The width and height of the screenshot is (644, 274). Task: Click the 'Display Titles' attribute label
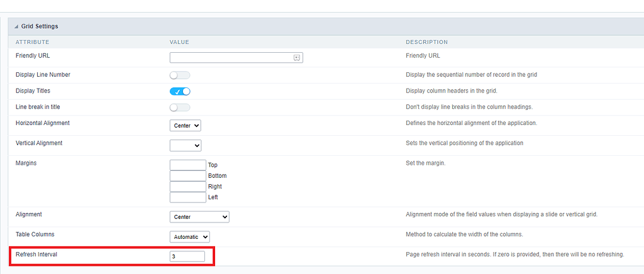[33, 90]
